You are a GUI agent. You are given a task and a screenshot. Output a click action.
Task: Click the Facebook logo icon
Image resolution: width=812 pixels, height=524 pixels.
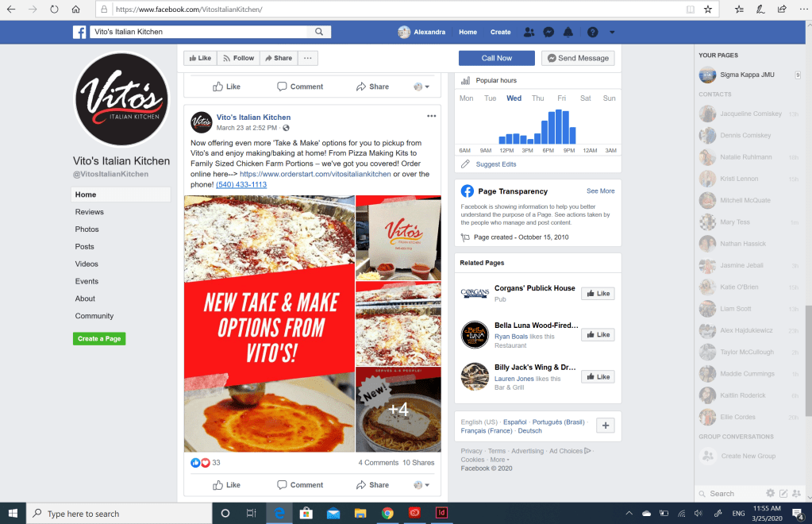(x=79, y=32)
